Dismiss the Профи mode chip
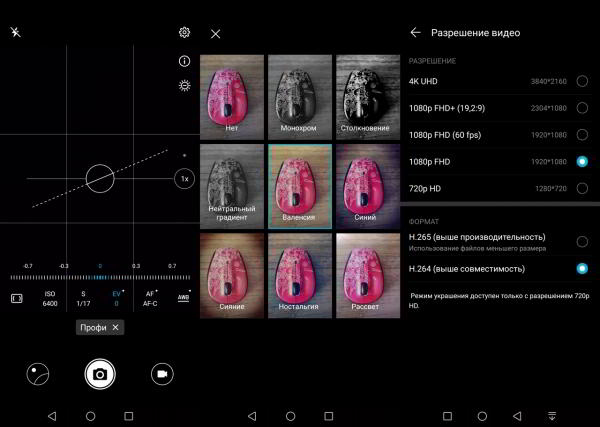Image resolution: width=600 pixels, height=427 pixels. click(x=115, y=327)
